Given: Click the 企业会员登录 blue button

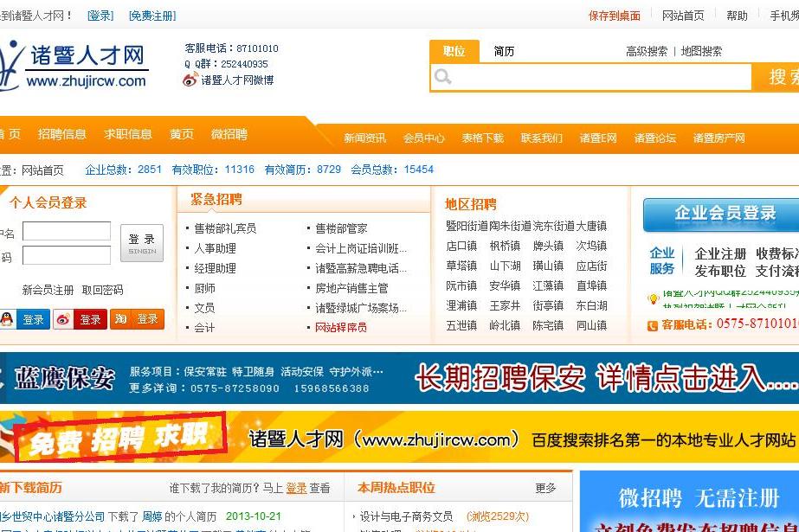Looking at the screenshot, I should pyautogui.click(x=721, y=214).
